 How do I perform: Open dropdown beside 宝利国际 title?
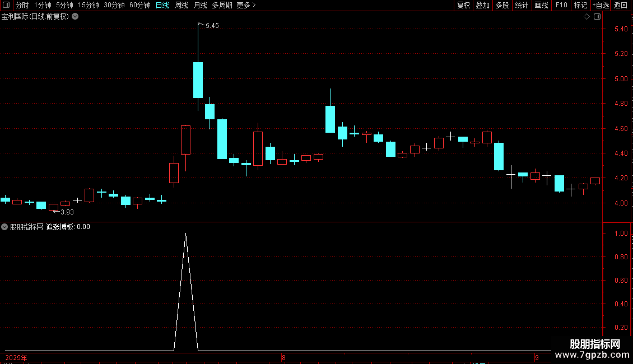(x=75, y=17)
